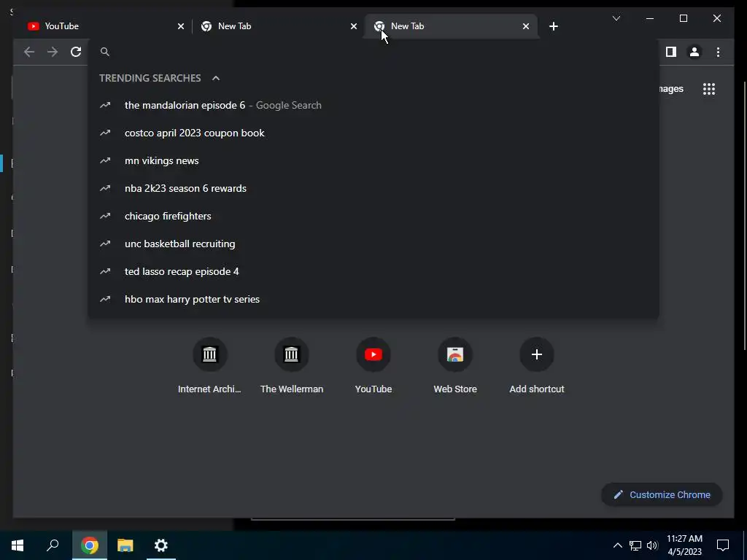The height and width of the screenshot is (560, 747).
Task: Open the volume tray icon
Action: [652, 545]
